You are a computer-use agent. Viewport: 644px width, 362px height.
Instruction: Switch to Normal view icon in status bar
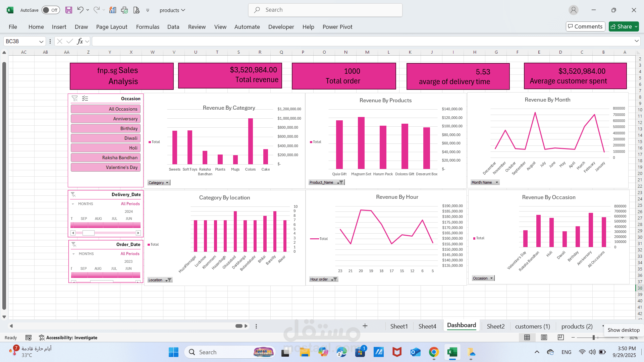(x=527, y=338)
